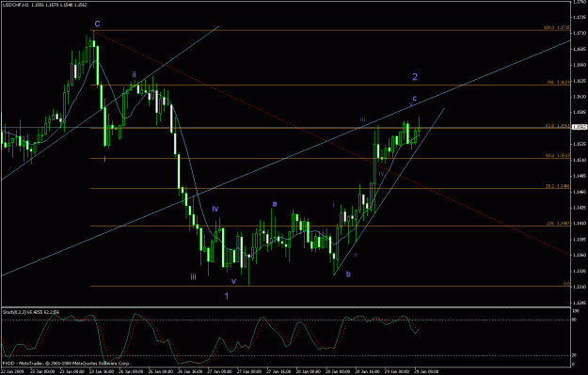588x375 pixels.
Task: Click the 38.2 Fibonacci level label
Action: click(558, 186)
